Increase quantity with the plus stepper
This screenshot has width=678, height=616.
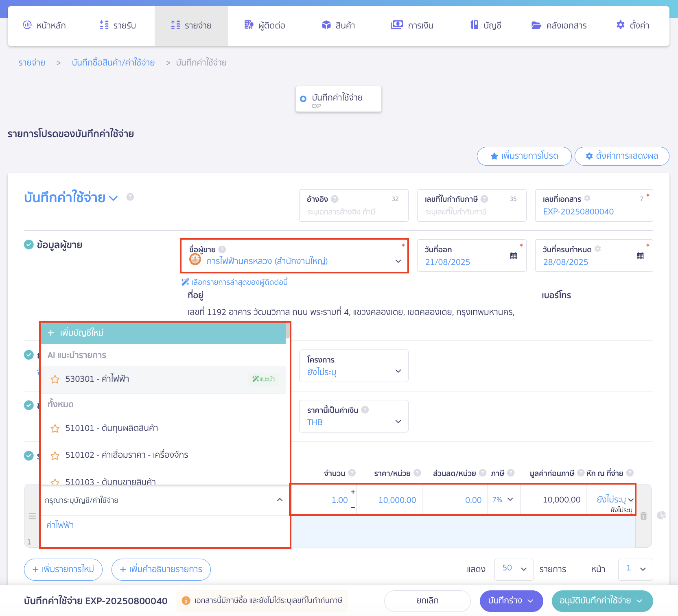(x=353, y=492)
